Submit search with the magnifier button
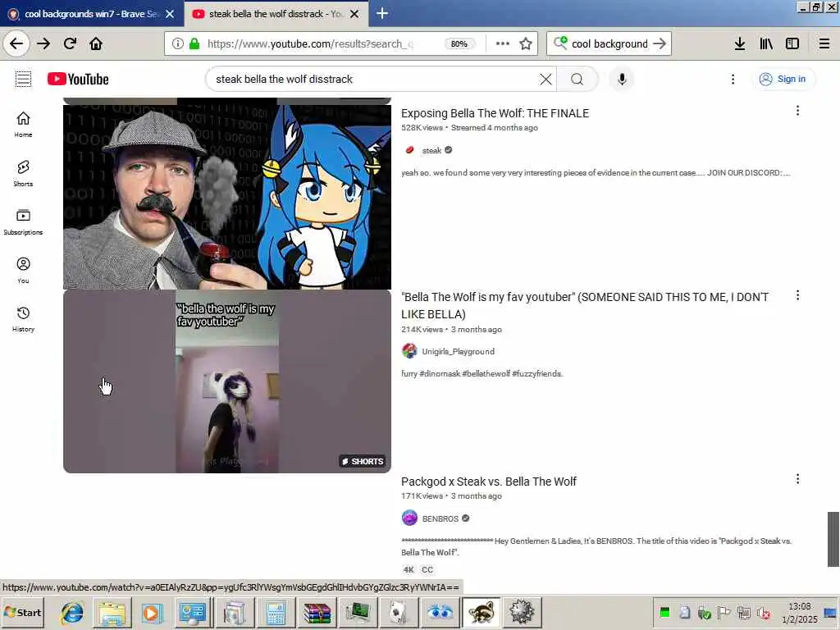The height and width of the screenshot is (630, 840). click(x=577, y=80)
